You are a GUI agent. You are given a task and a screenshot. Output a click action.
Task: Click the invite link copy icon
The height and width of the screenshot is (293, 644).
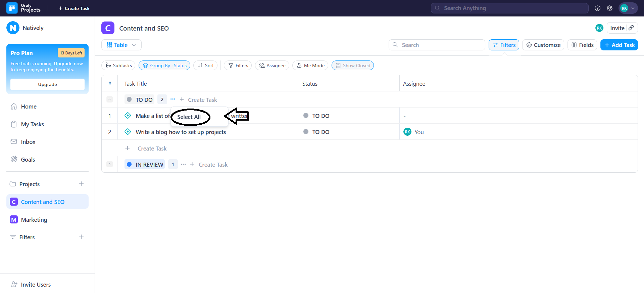[x=631, y=28]
